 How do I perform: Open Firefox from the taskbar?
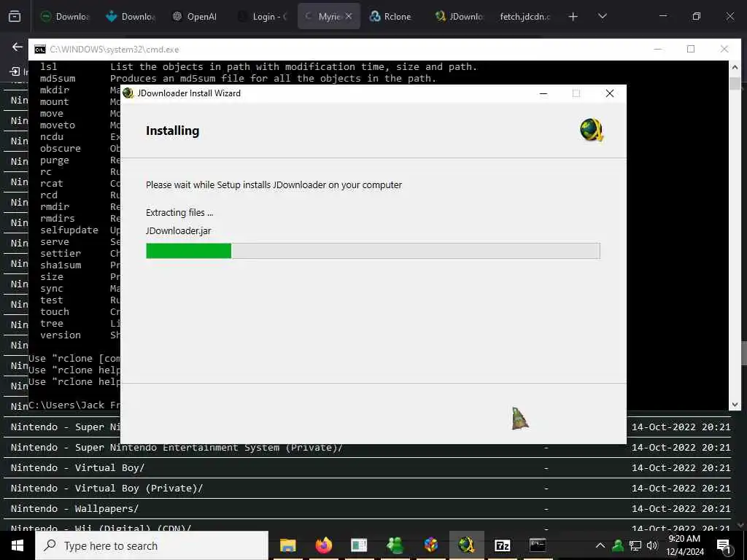[323, 545]
